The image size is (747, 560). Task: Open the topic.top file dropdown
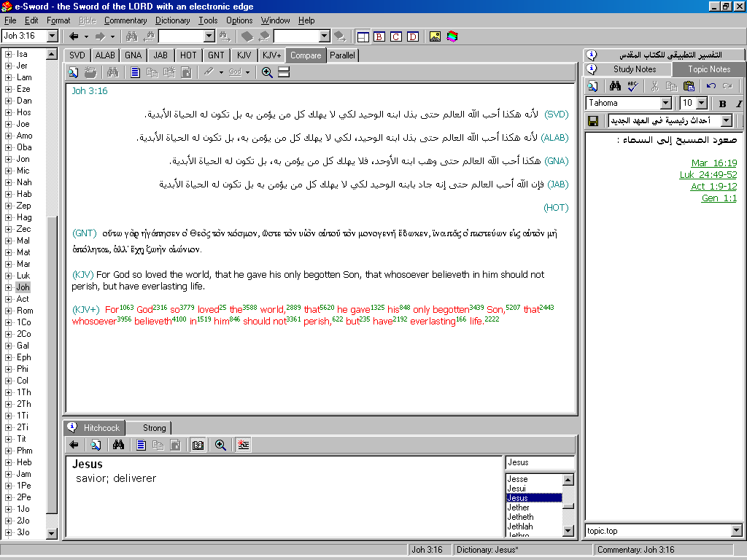coord(737,530)
